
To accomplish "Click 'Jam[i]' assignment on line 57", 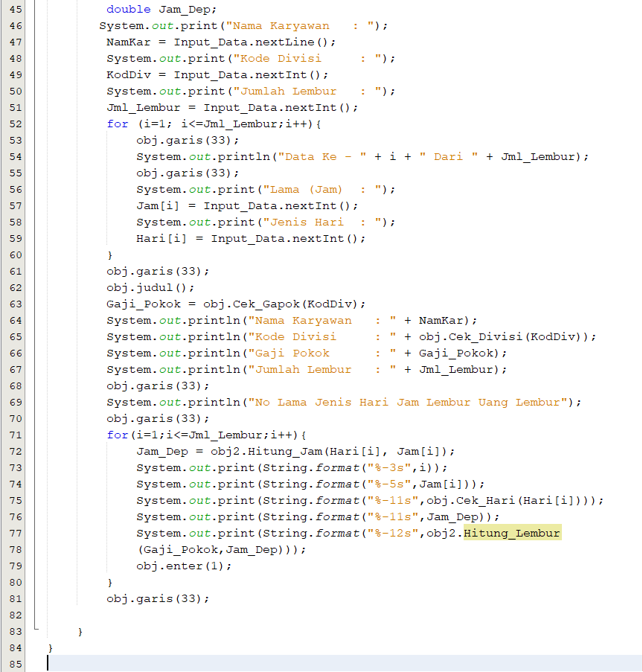I will pyautogui.click(x=158, y=205).
